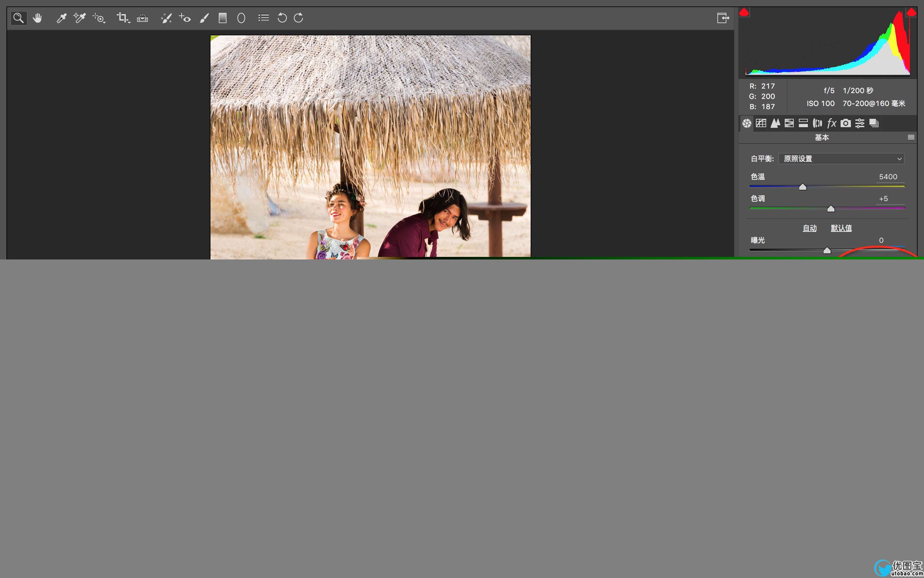
Task: Click the 自动 link
Action: [809, 228]
